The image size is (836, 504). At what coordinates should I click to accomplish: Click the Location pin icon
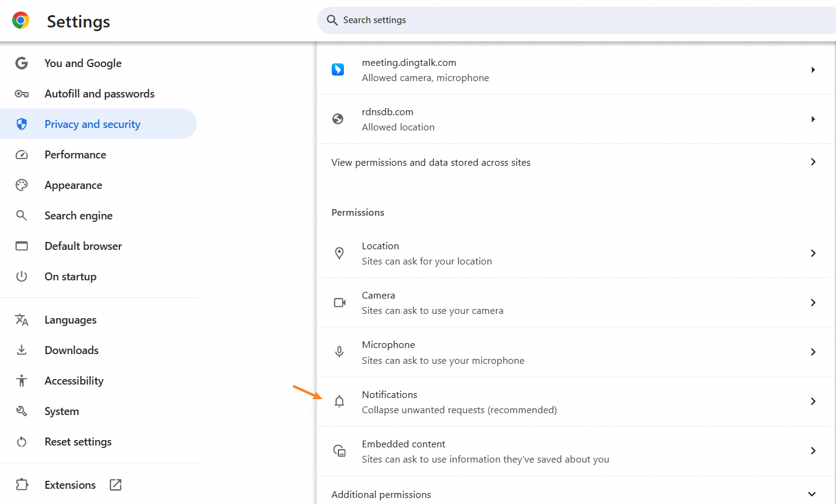[x=340, y=254]
